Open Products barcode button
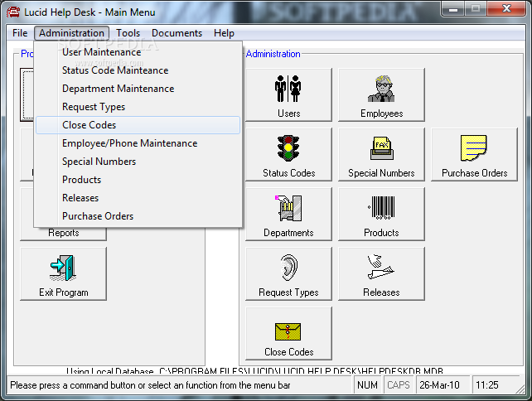 [381, 214]
